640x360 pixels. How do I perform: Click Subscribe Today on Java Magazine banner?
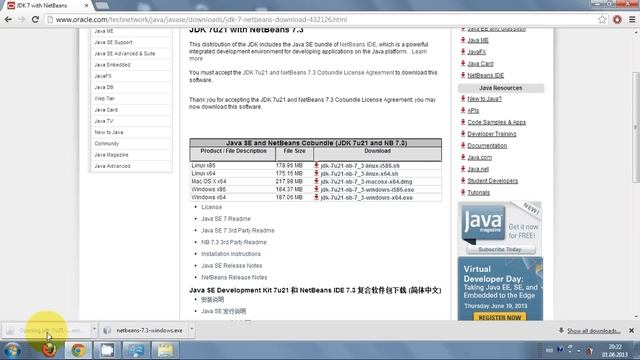tap(500, 249)
